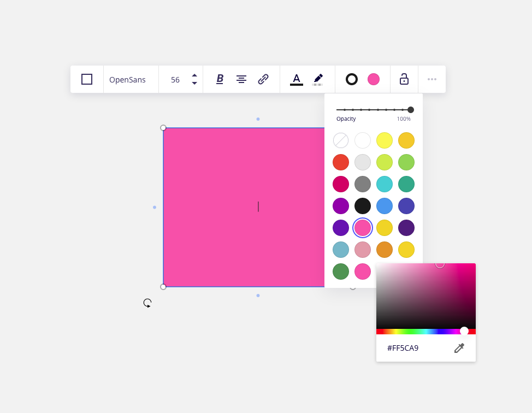532x413 pixels.
Task: Select the amber swatch in top row
Action: pos(406,140)
